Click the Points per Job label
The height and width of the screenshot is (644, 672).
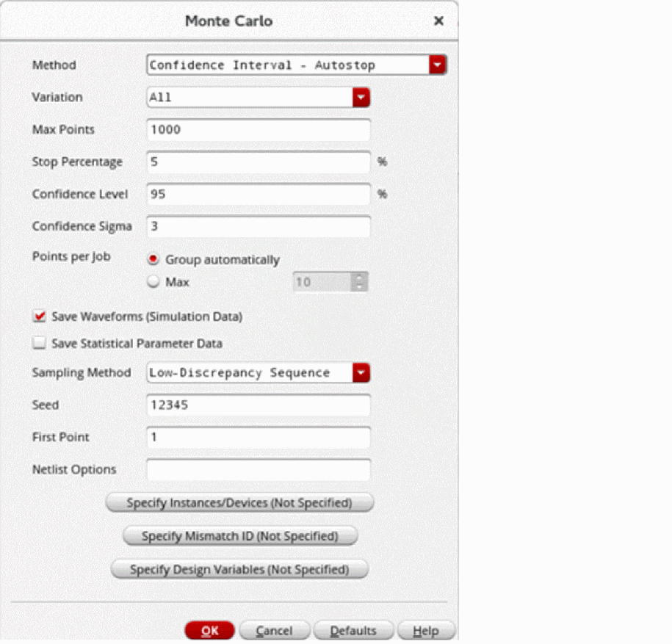click(71, 257)
